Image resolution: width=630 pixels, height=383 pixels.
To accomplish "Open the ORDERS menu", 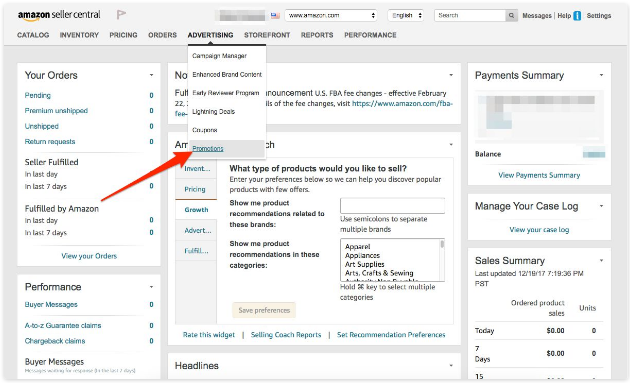I will click(x=162, y=35).
